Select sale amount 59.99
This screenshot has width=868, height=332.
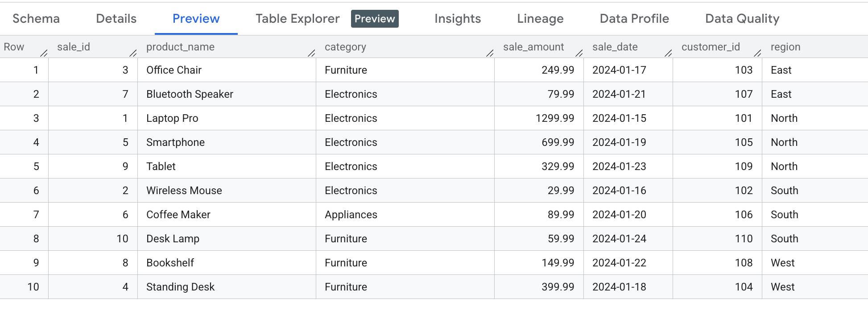click(561, 239)
